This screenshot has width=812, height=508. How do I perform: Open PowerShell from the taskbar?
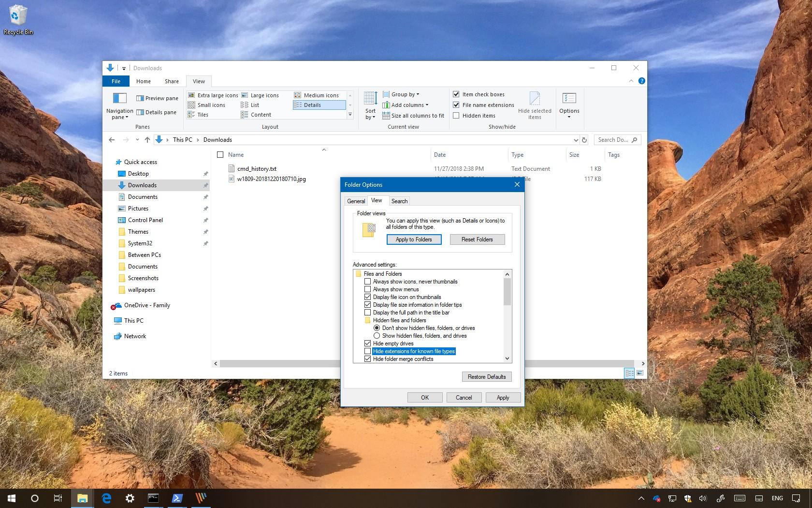(177, 498)
